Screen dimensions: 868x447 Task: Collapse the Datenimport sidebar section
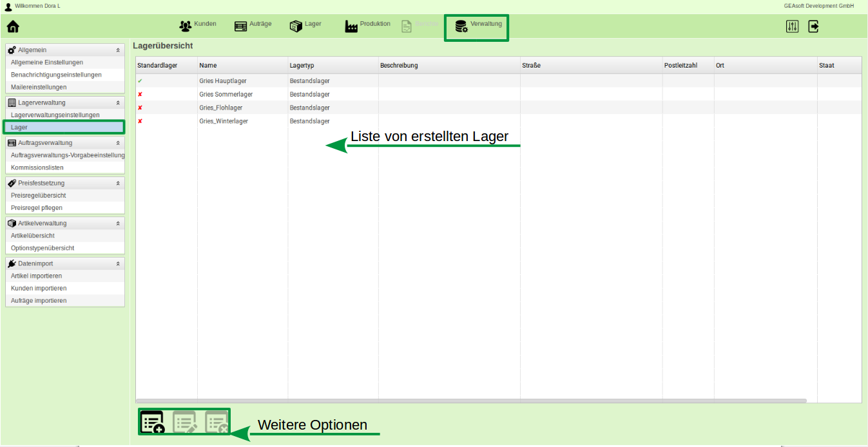(x=117, y=263)
